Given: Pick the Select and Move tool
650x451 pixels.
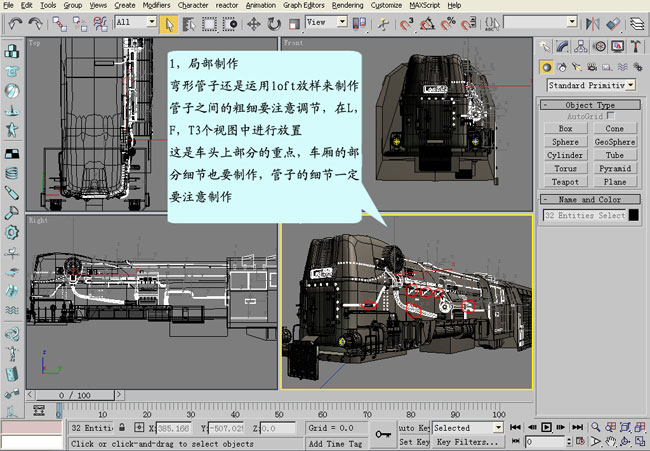Looking at the screenshot, I should 254,24.
